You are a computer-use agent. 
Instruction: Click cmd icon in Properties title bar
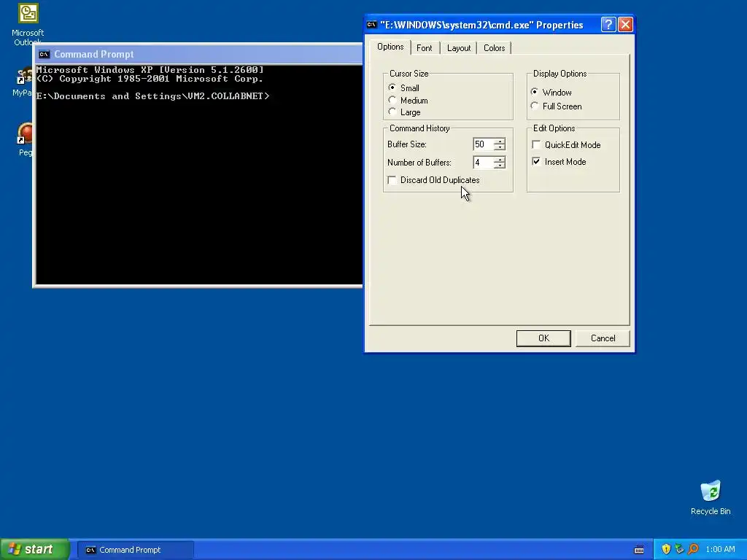372,25
